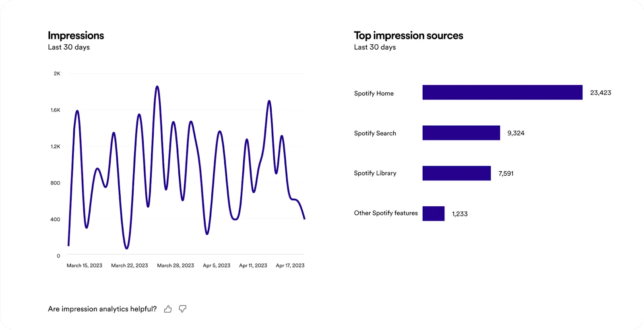Select the Impressions heading
The width and height of the screenshot is (644, 330).
coord(76,35)
